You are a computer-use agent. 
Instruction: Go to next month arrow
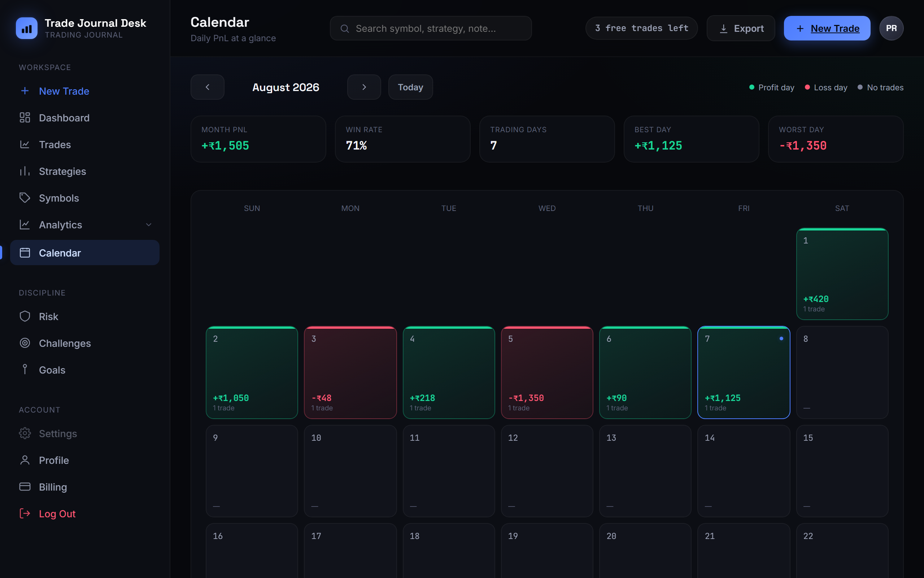[x=364, y=87]
